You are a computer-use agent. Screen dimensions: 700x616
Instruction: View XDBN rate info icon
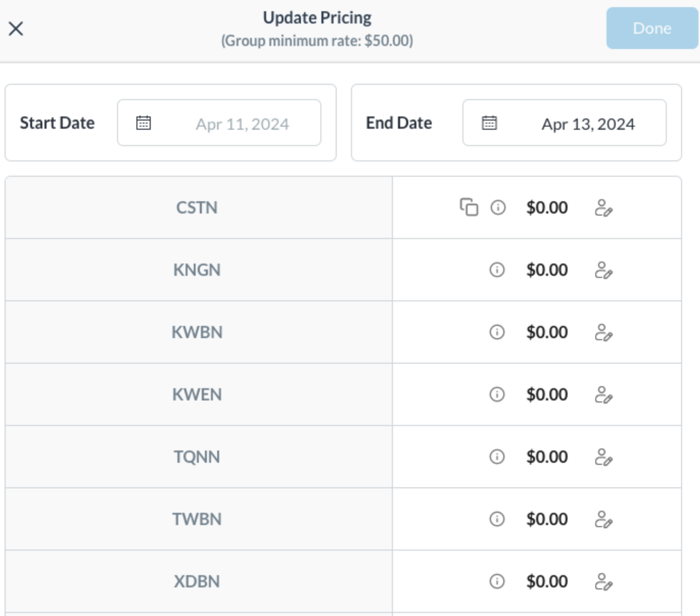(x=497, y=581)
